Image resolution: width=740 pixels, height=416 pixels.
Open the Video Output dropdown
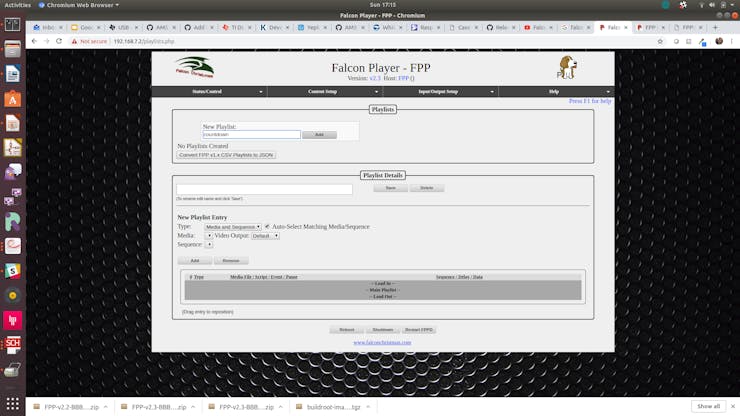pos(265,236)
